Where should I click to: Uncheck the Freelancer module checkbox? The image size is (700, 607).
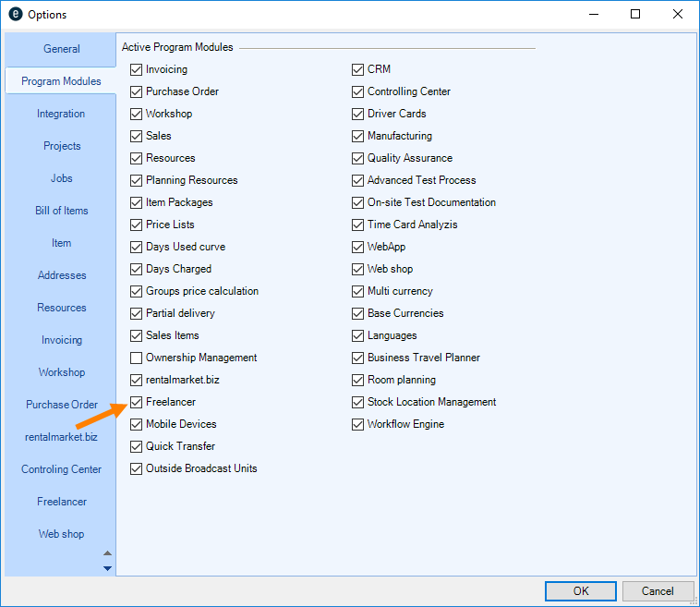tap(137, 402)
